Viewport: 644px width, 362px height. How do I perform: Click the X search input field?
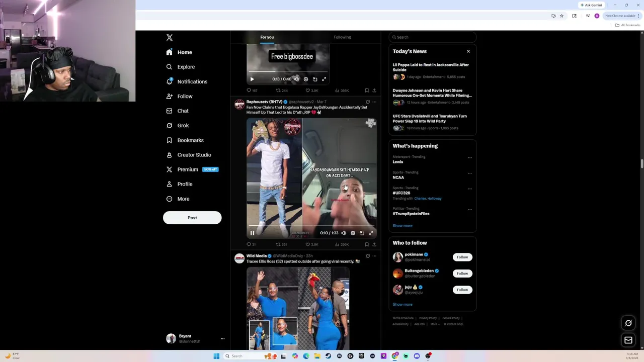coord(433,37)
